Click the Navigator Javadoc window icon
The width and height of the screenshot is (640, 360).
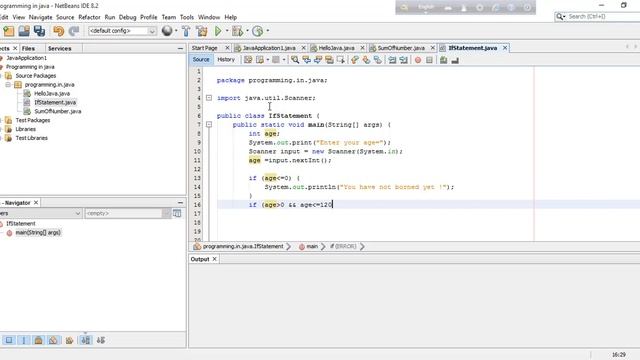point(177,213)
